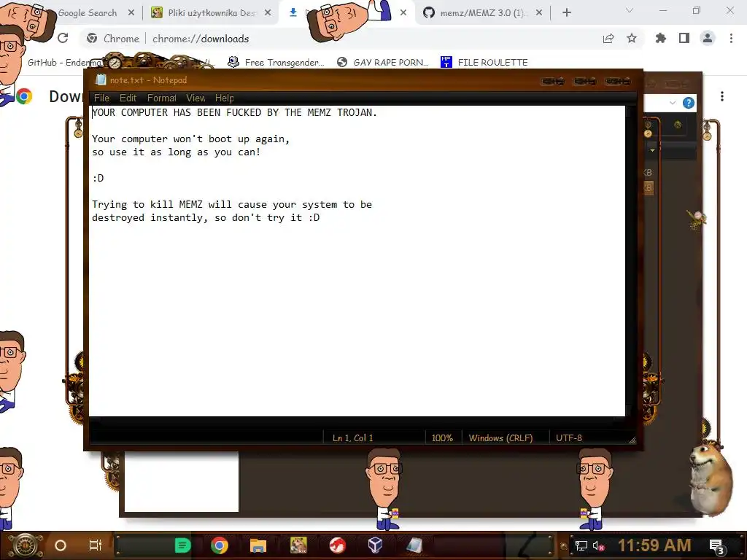The image size is (747, 560).
Task: Click the Chrome logo on Downloads page
Action: click(x=23, y=97)
